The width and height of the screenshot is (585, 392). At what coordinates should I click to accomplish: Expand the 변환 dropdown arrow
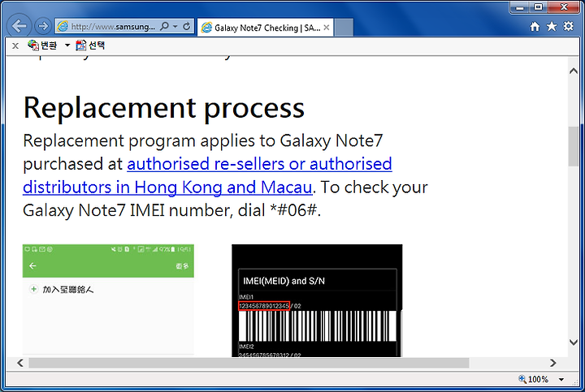[67, 45]
